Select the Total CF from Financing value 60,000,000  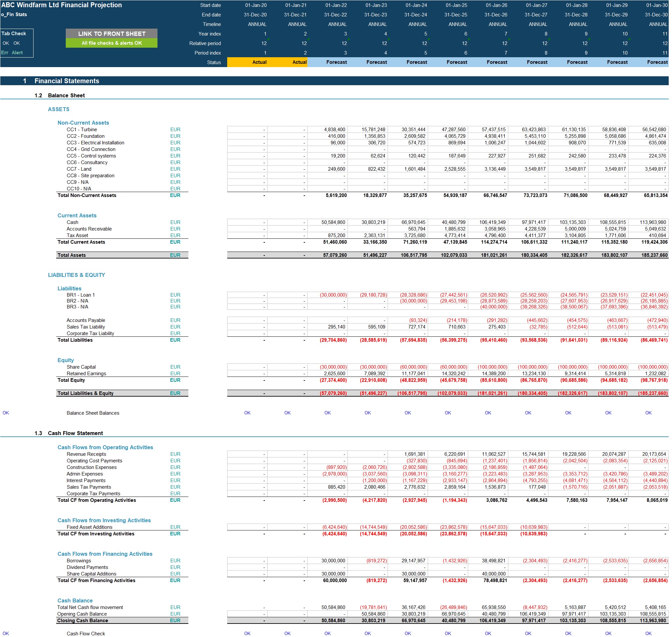[335, 581]
